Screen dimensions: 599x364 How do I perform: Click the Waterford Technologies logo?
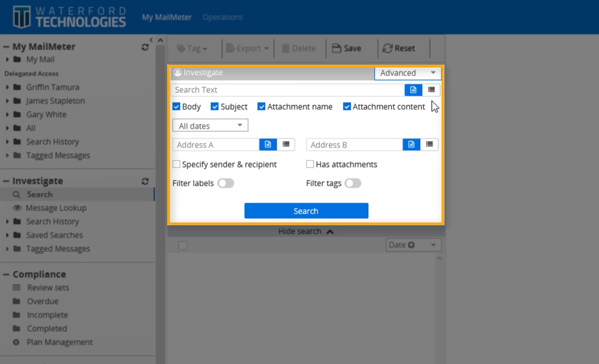click(69, 17)
